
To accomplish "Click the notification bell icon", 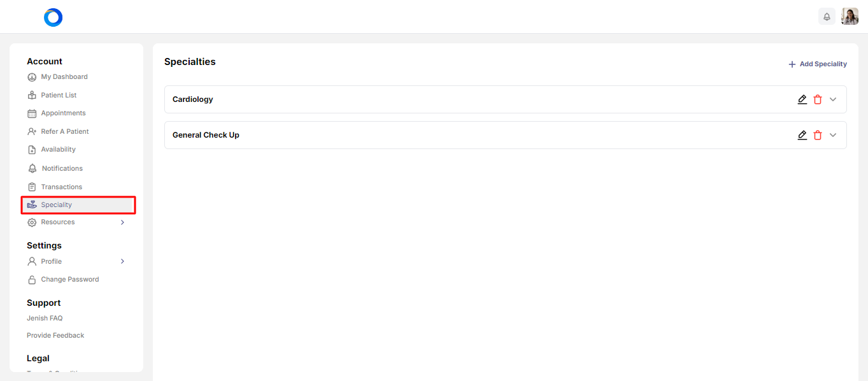I will click(827, 17).
